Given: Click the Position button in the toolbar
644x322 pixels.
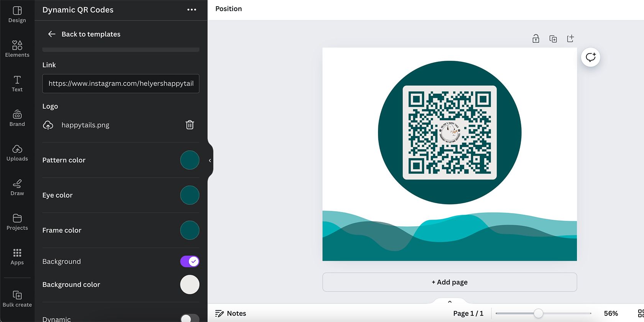Looking at the screenshot, I should click(x=228, y=9).
